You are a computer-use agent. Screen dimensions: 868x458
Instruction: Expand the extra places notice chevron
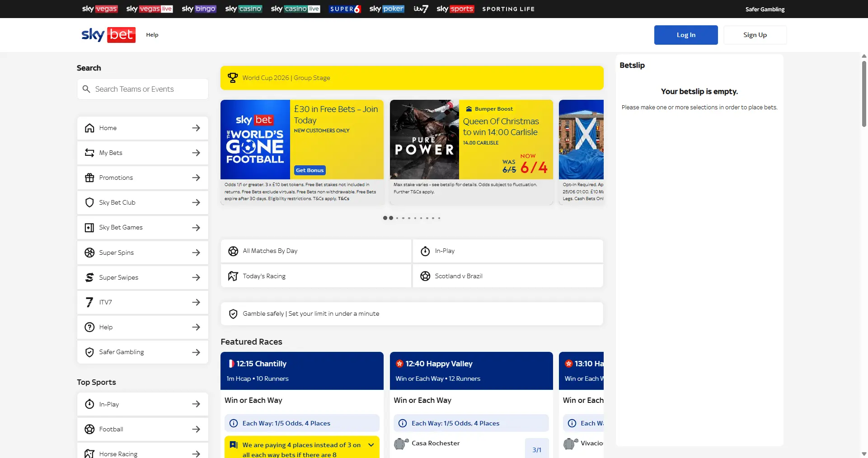[x=371, y=445]
